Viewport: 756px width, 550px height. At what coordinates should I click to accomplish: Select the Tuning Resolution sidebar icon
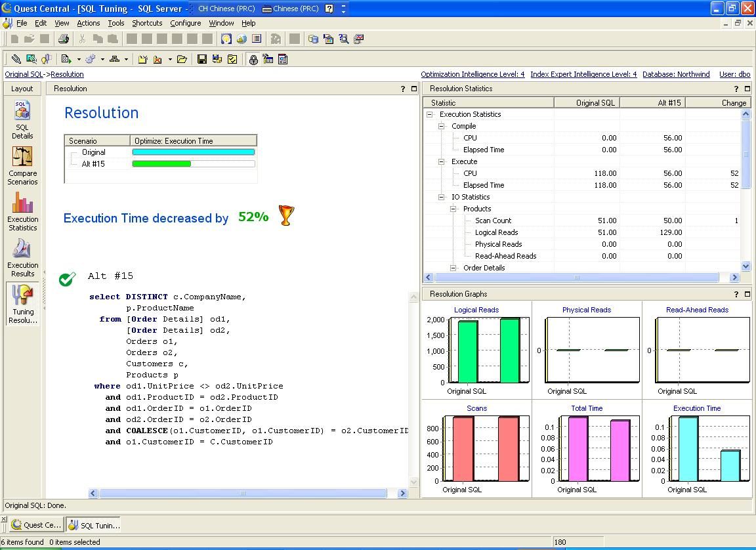pos(22,302)
